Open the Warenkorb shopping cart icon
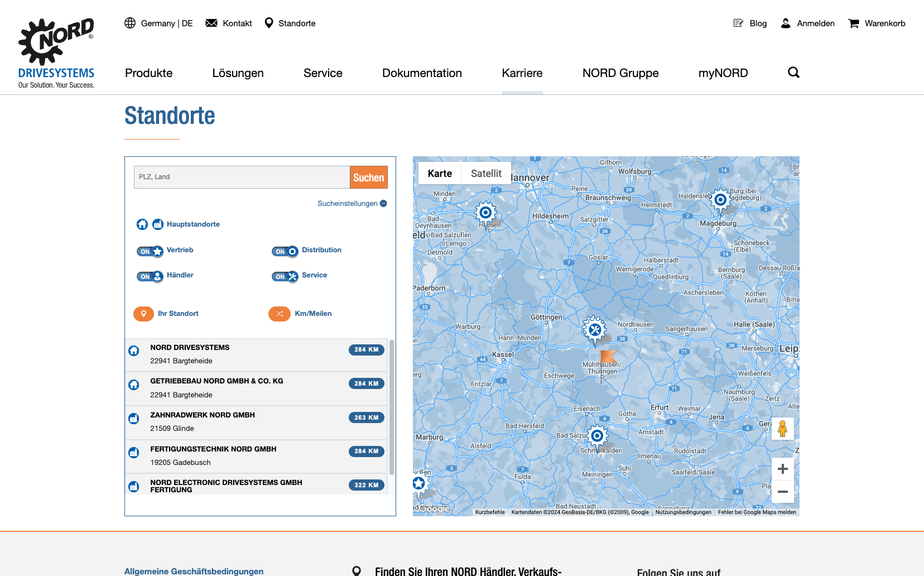 click(854, 23)
